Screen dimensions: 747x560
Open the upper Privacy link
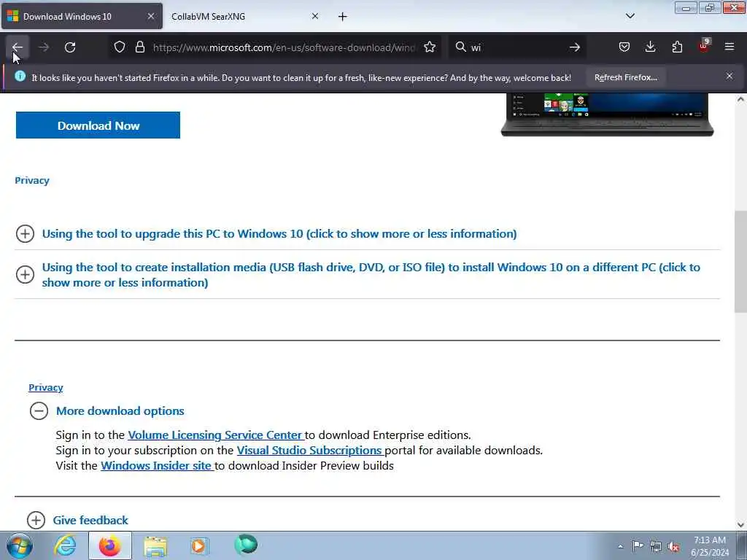click(32, 181)
